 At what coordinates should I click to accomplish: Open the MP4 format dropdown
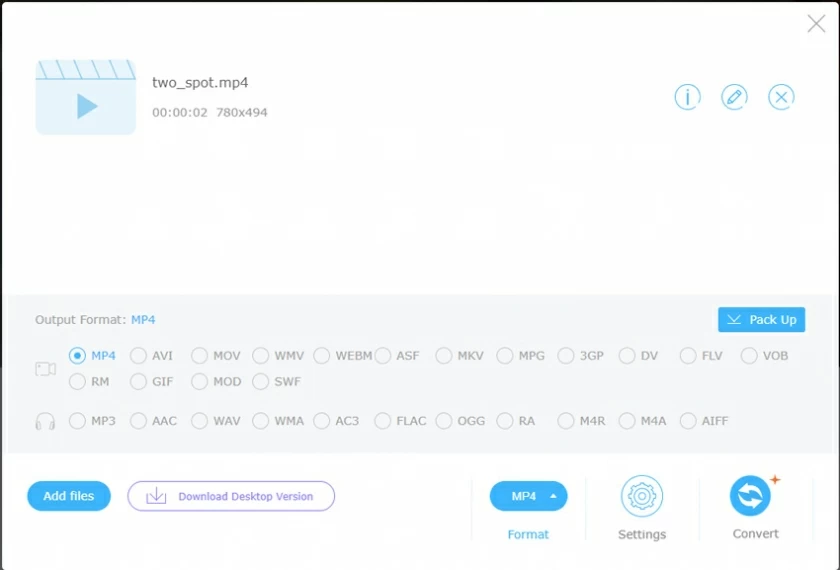point(528,496)
